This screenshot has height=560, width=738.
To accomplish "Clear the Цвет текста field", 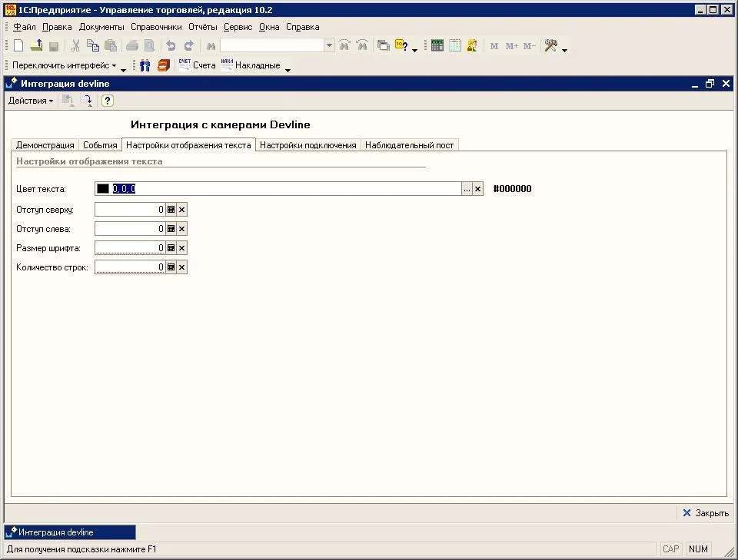I will (x=477, y=188).
